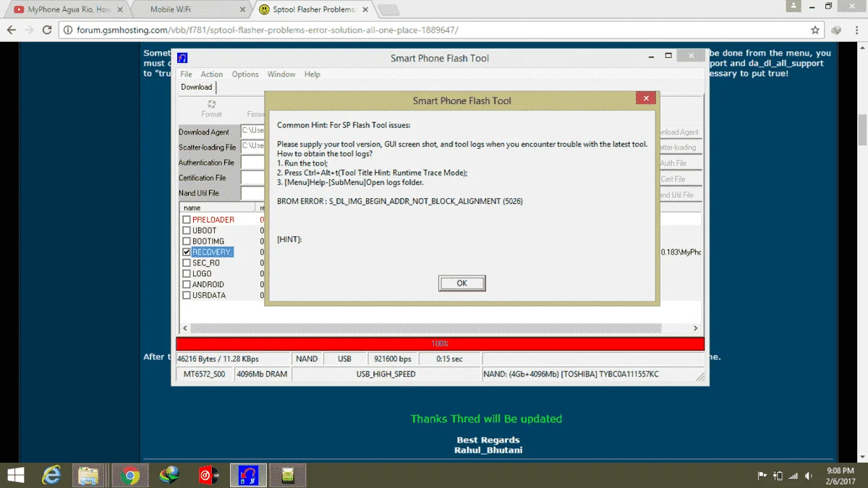Click the partition list's right scroll arrow
This screenshot has width=868, height=488.
point(696,328)
